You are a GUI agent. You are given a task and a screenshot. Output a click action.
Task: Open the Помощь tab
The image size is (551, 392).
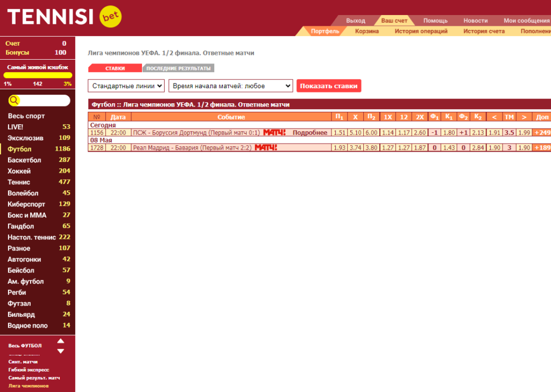(x=435, y=20)
